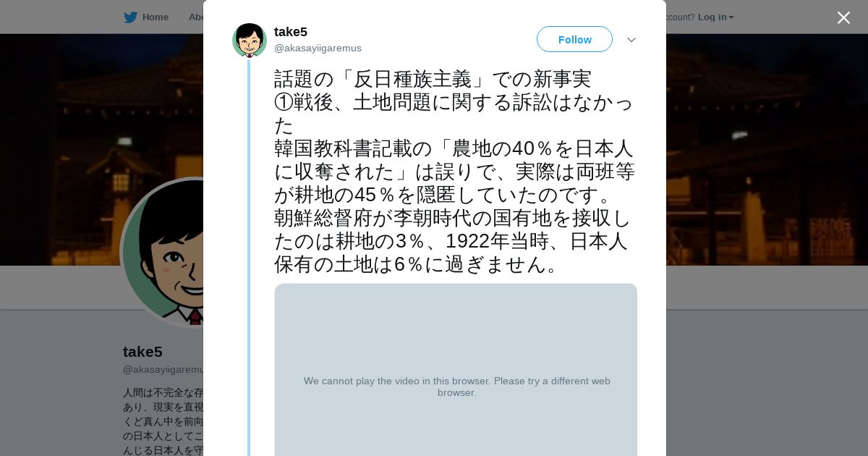Click take5's small avatar in the tweet
This screenshot has height=456, width=868.
point(250,41)
